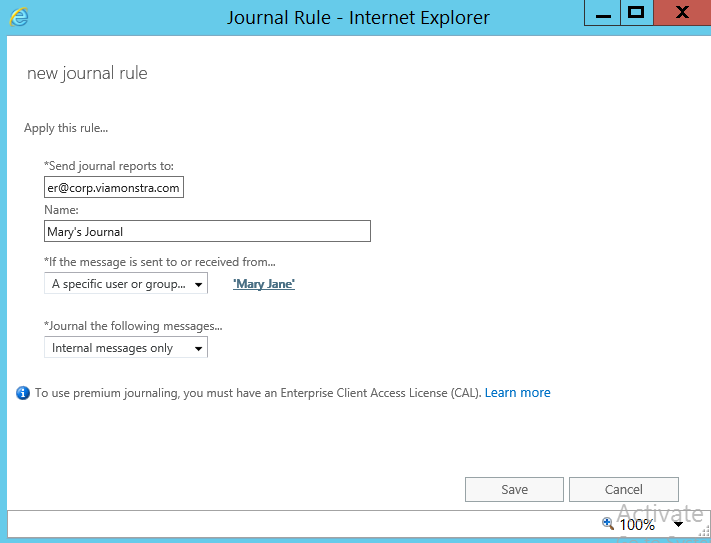The width and height of the screenshot is (711, 543).
Task: Click the Name field containing Mary's Journal
Action: point(207,231)
